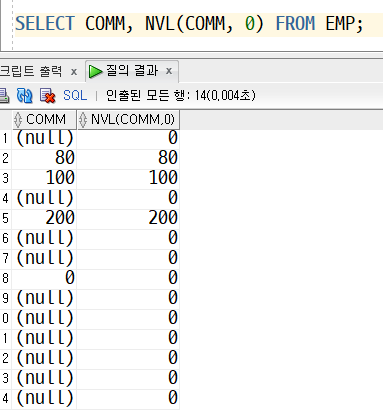Close the 스크립트 출력 tab
The height and width of the screenshot is (417, 383).
[74, 72]
